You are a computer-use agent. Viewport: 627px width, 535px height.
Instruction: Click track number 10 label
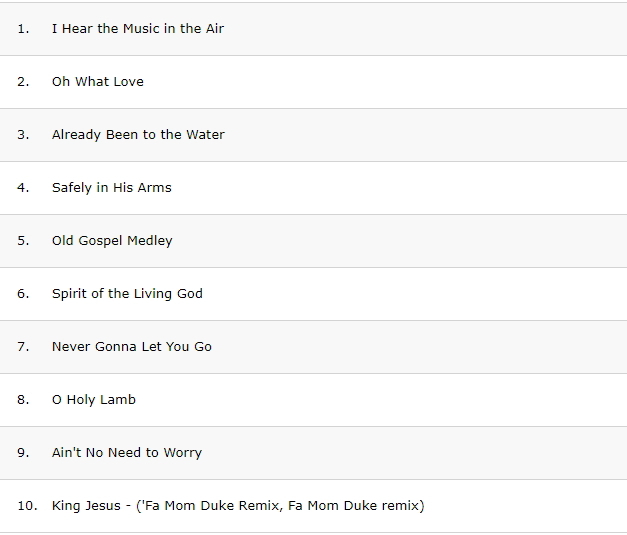point(27,506)
